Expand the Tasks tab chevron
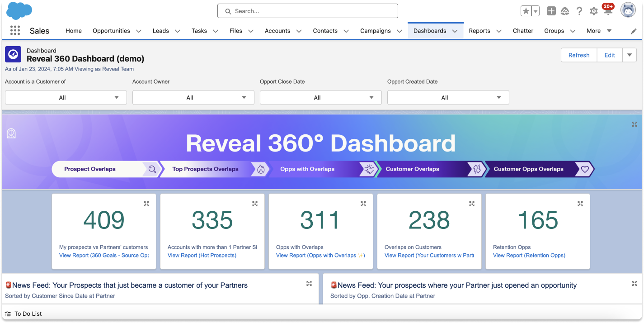The height and width of the screenshot is (323, 644). 216,31
